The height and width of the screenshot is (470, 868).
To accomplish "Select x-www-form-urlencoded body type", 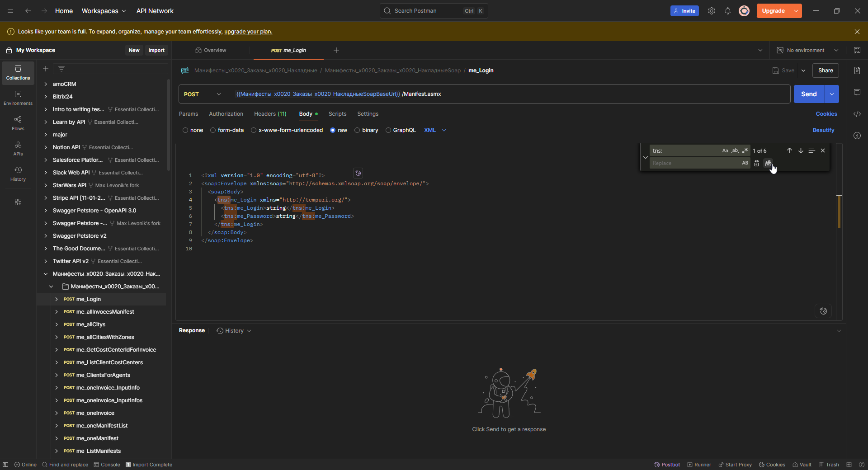I will [x=287, y=130].
